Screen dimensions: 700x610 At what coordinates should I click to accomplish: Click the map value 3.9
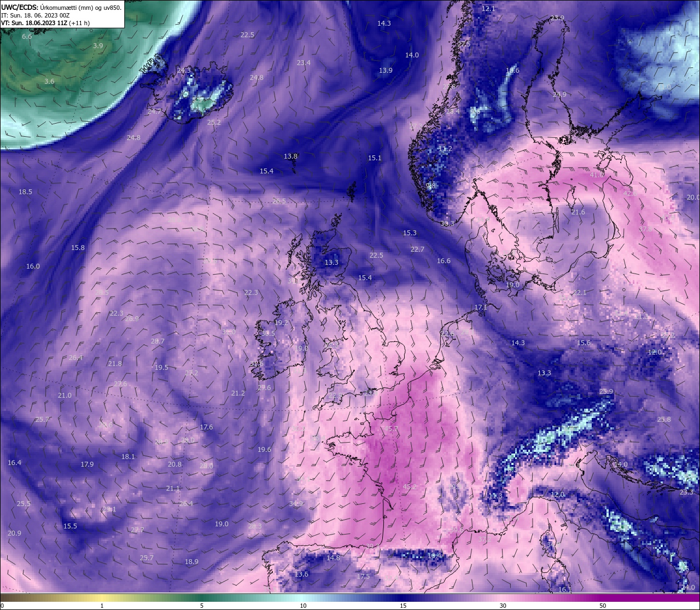[98, 46]
